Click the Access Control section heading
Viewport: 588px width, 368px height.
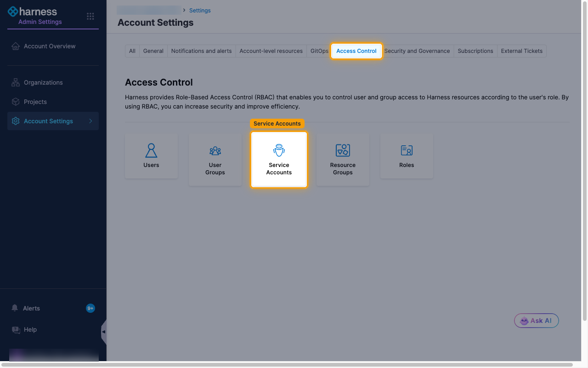point(159,82)
